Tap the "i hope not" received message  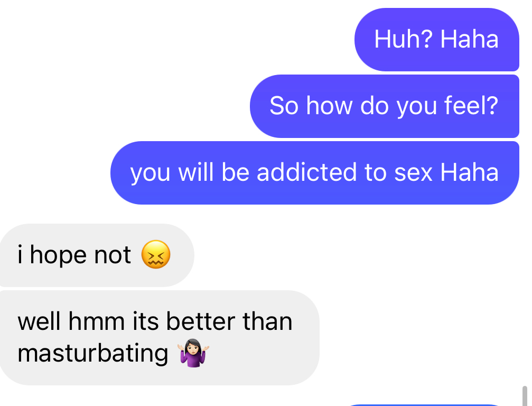97,255
